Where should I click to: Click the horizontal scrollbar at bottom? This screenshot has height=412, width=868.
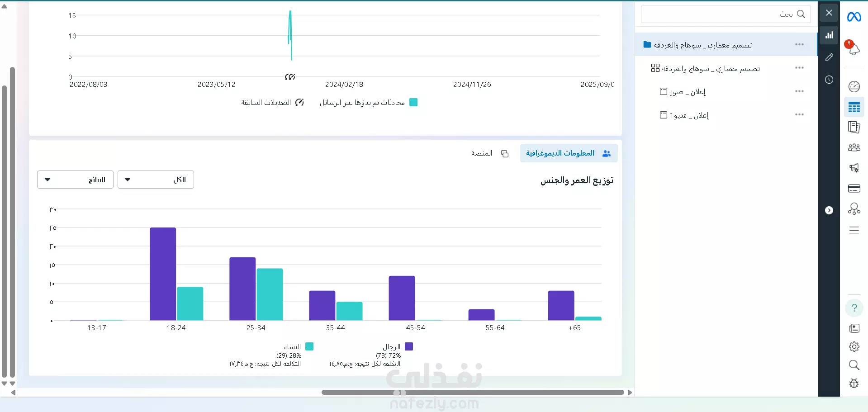click(473, 392)
